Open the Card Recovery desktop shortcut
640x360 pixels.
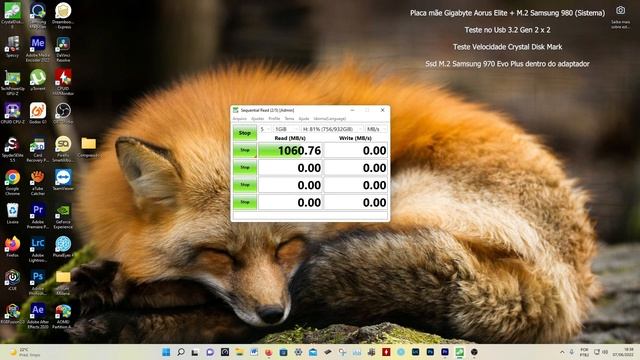coord(38,149)
